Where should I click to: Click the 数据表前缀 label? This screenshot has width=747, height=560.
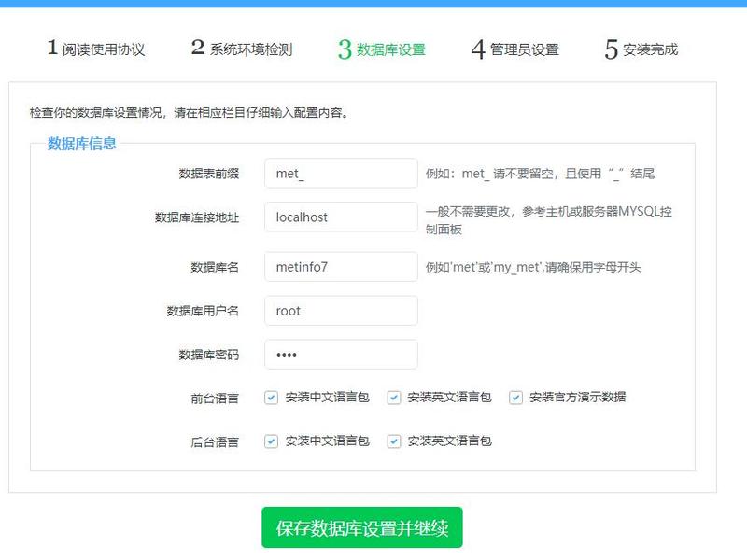tap(208, 174)
